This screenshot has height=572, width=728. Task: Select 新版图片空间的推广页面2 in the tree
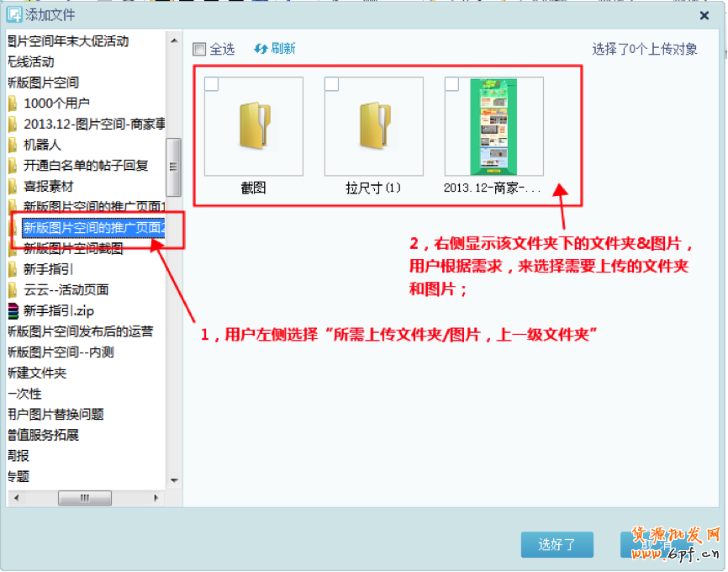coord(93,228)
